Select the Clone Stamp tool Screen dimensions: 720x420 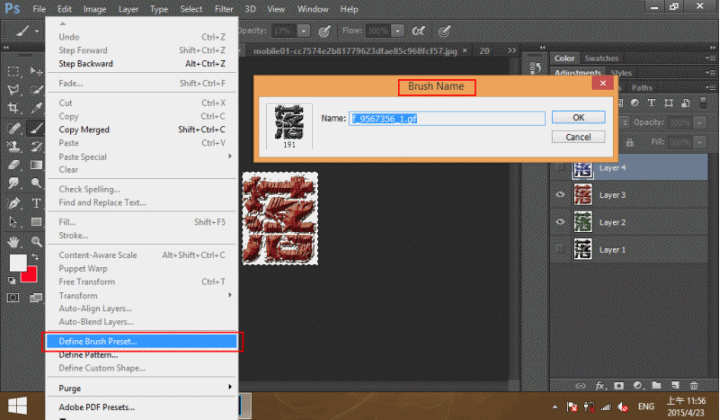13,146
